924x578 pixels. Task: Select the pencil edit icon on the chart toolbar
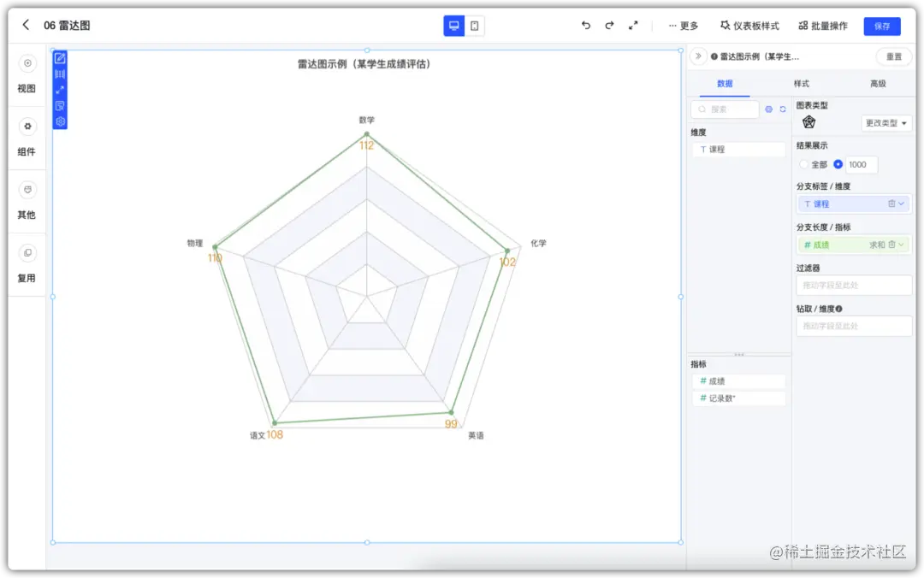tap(59, 59)
